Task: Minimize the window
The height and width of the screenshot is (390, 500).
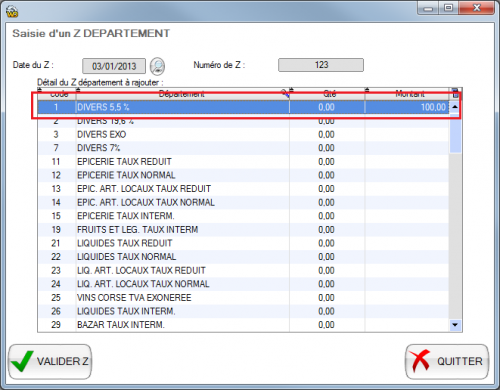Action: [429, 8]
